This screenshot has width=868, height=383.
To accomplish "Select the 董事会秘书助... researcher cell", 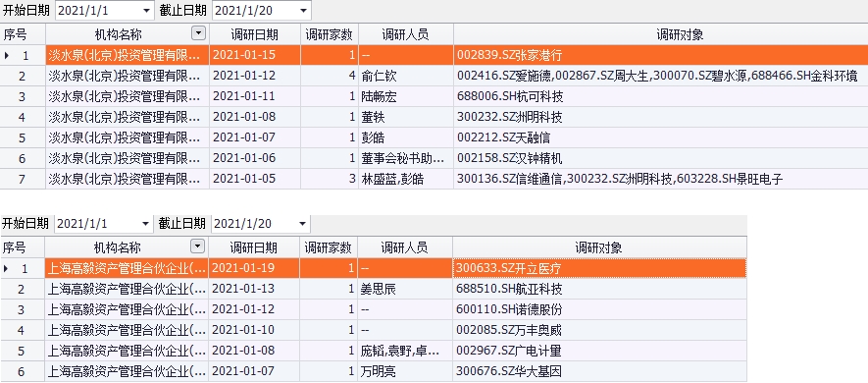I will (x=406, y=158).
